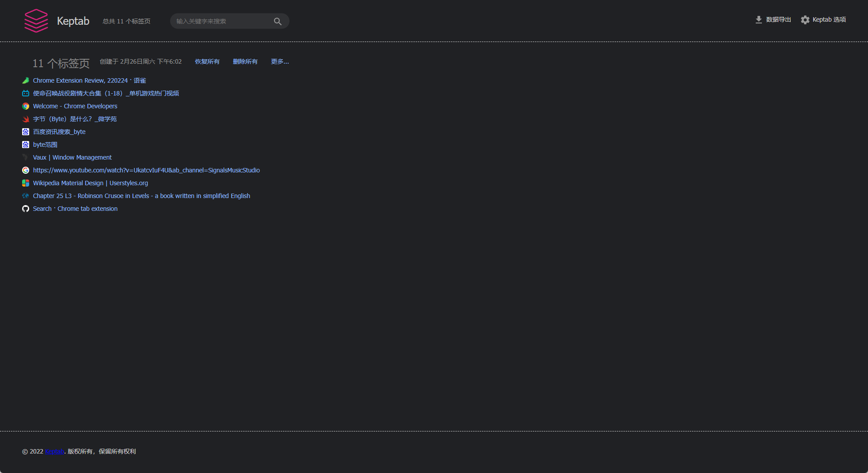This screenshot has width=868, height=473.
Task: Click the favicon beside Vaux Window Management
Action: (26, 157)
